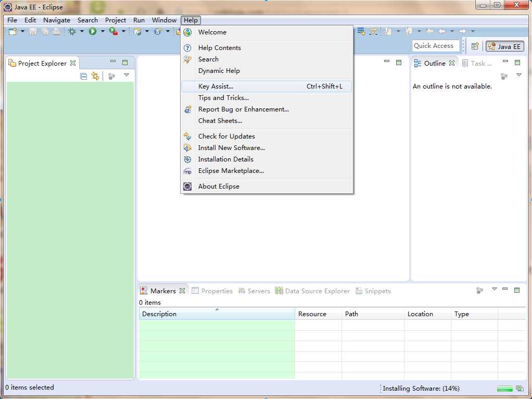Viewport: 532px width, 399px height.
Task: Click the Previous Annotation toolbar icon
Action: (x=409, y=31)
